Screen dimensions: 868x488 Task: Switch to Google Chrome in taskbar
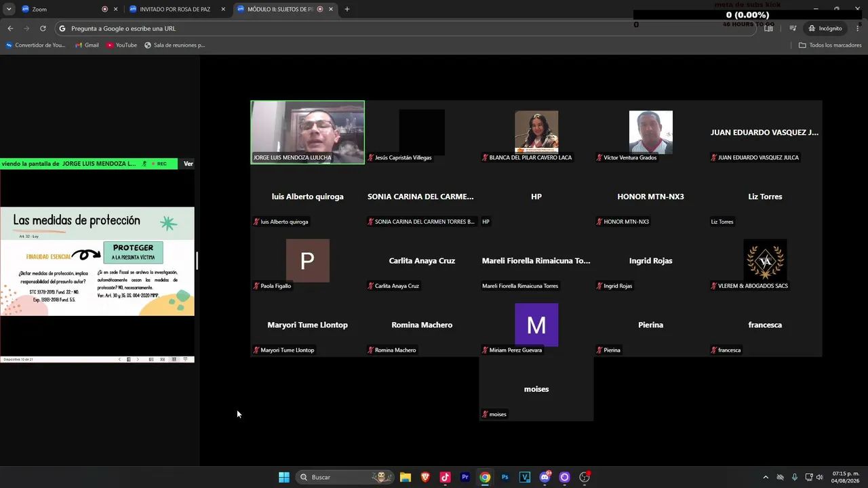tap(485, 477)
